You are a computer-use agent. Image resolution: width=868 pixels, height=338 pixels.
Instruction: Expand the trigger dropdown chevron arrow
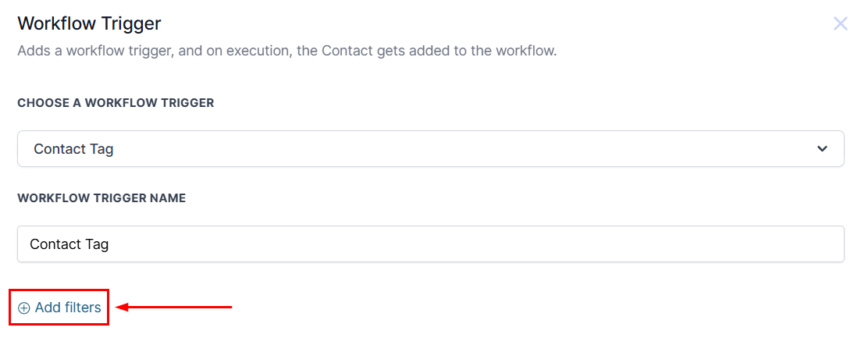(823, 149)
